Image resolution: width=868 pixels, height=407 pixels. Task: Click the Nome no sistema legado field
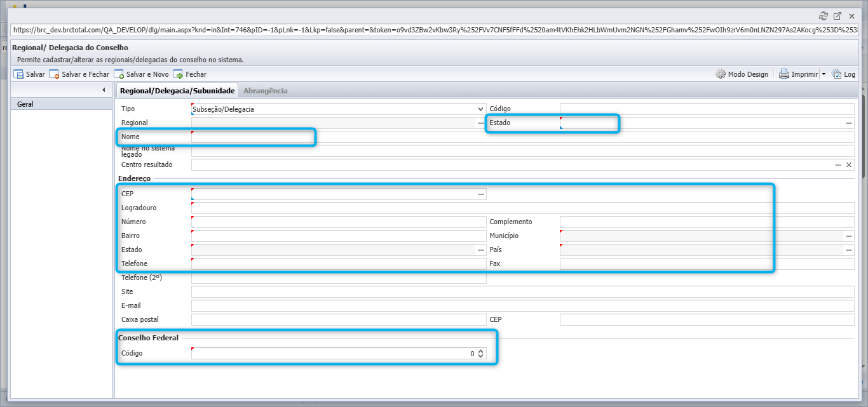coord(523,151)
